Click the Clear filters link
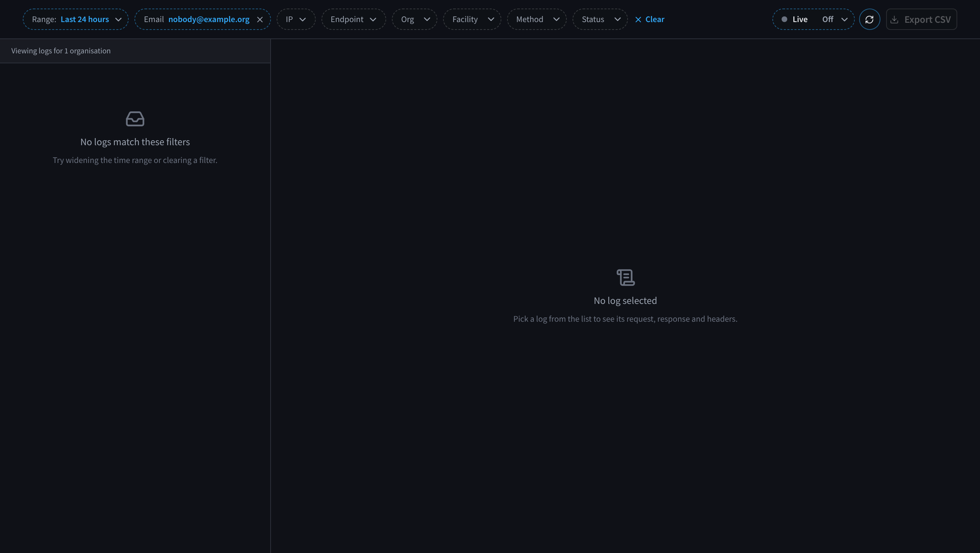Viewport: 980px width, 553px height. click(649, 20)
